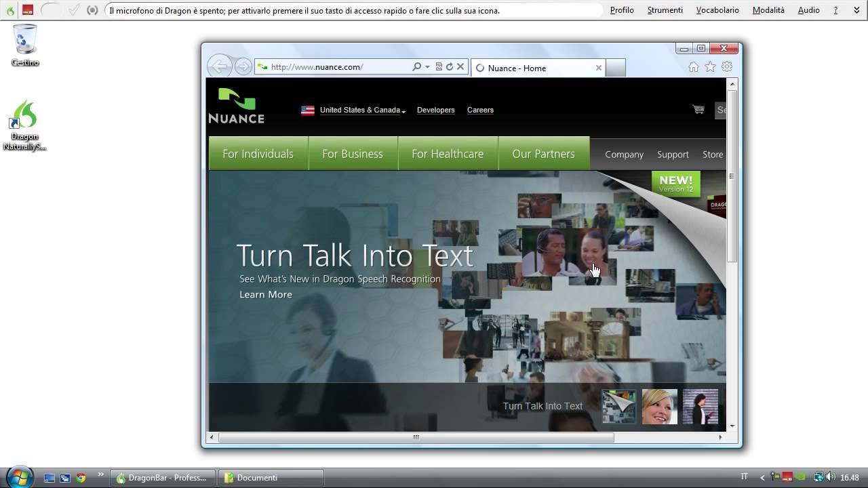Click the recognition mode circle icon in DragonBar

[93, 10]
